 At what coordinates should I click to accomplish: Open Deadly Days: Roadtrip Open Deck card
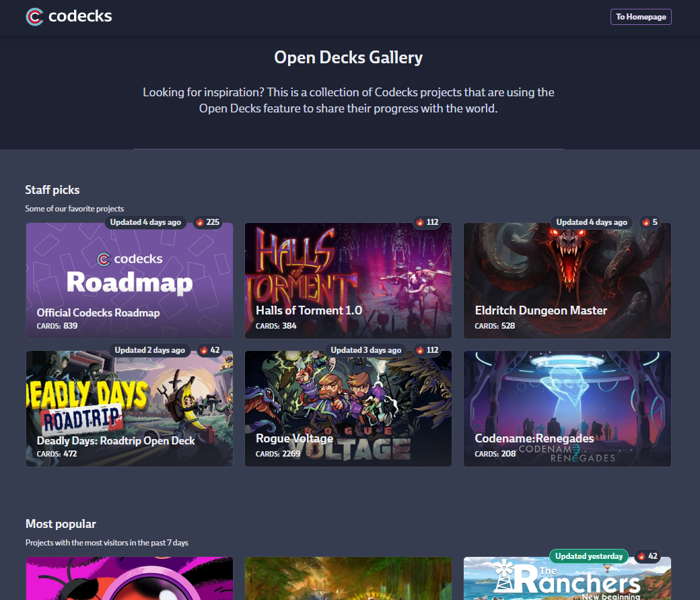click(x=129, y=408)
